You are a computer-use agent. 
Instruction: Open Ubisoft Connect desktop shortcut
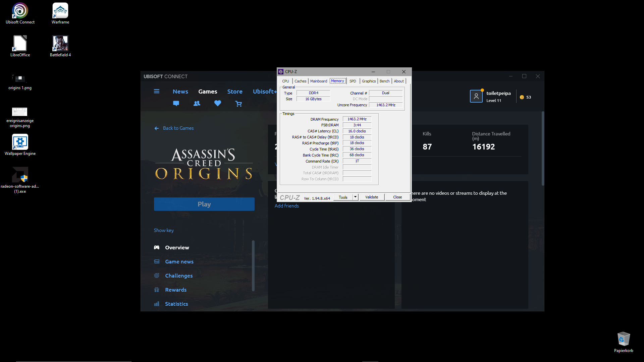tap(20, 13)
